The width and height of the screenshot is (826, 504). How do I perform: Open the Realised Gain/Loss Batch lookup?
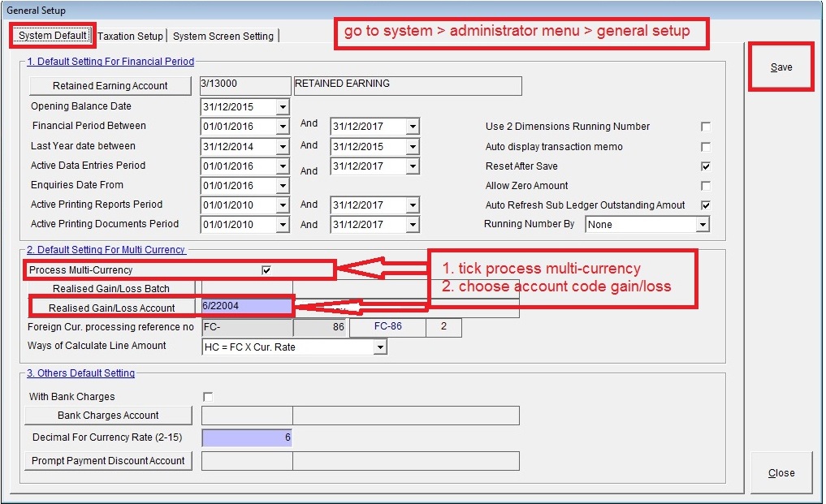[111, 288]
